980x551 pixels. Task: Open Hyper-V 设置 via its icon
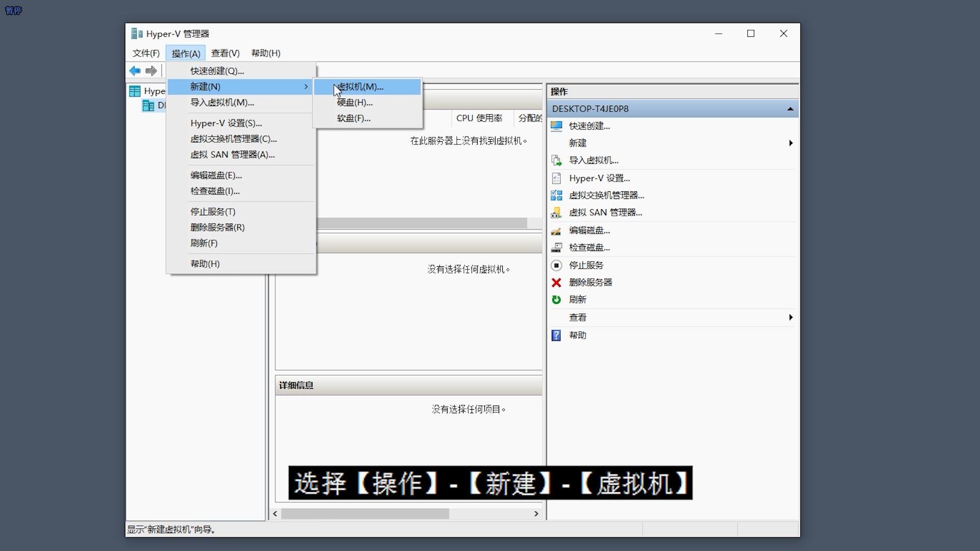(556, 178)
